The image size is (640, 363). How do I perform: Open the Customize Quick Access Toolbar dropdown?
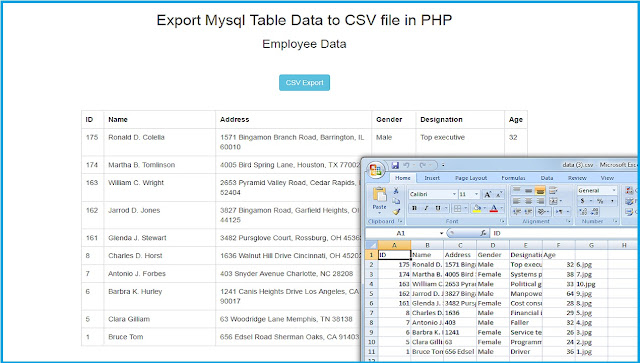coord(443,165)
